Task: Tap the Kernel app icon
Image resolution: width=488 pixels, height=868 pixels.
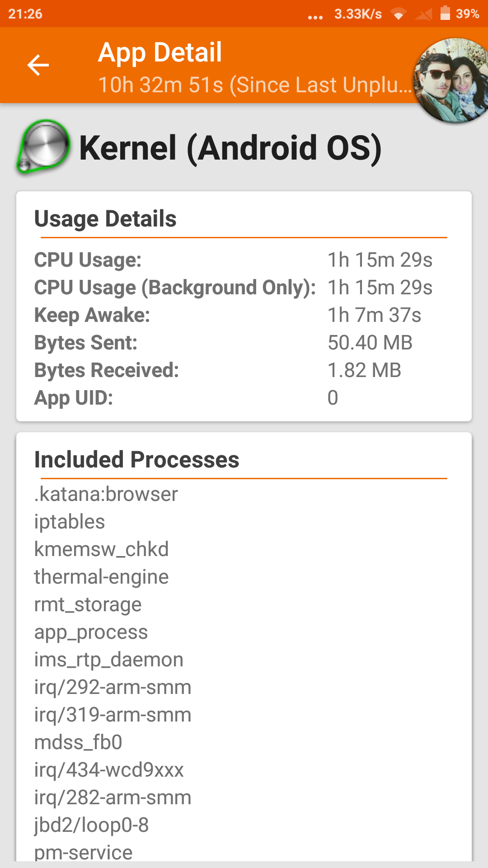Action: [x=43, y=147]
